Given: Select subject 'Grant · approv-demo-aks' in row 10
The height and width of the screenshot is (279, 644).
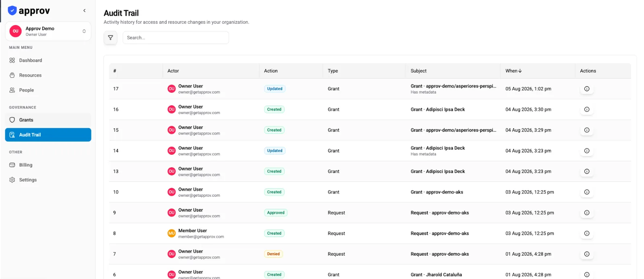Looking at the screenshot, I should pos(437,192).
